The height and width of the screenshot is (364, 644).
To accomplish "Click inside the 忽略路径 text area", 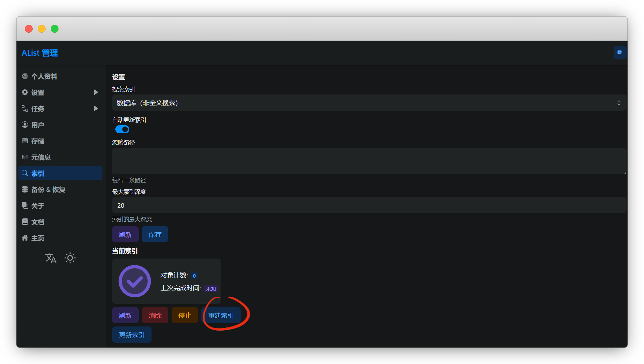I will tap(369, 161).
